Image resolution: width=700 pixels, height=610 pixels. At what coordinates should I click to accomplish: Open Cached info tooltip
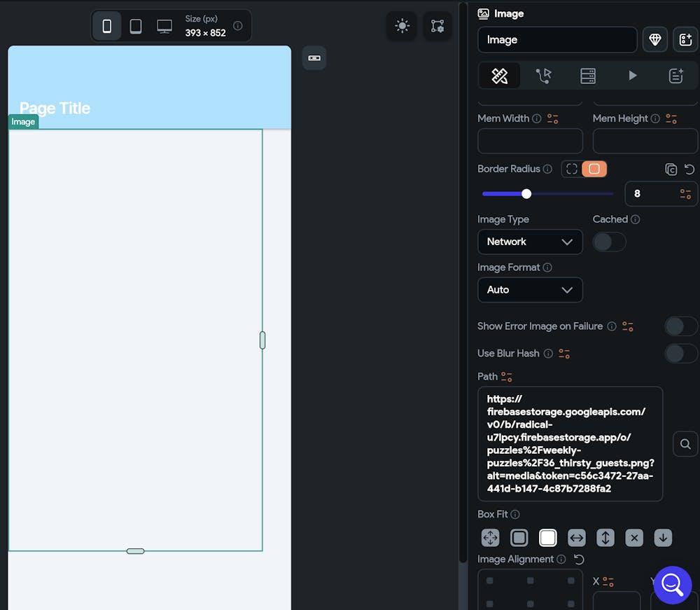pyautogui.click(x=636, y=219)
